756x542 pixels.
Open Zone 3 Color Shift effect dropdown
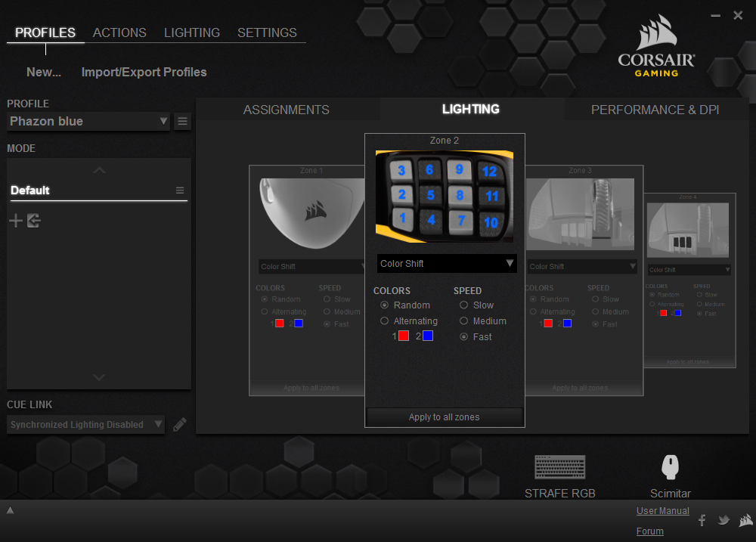[582, 267]
